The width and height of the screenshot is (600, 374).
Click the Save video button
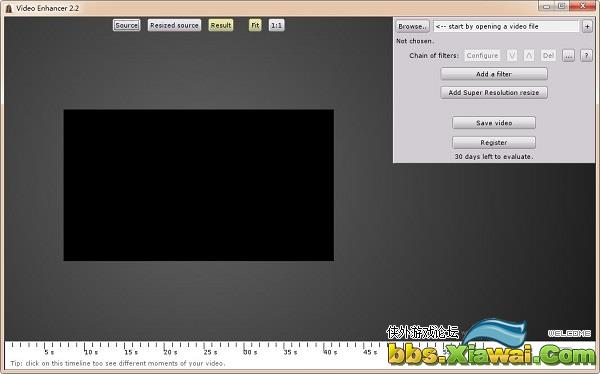click(x=494, y=123)
